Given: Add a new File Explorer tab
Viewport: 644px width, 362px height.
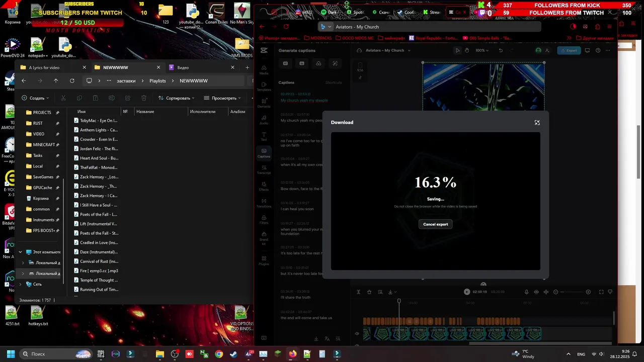Looking at the screenshot, I should click(247, 67).
